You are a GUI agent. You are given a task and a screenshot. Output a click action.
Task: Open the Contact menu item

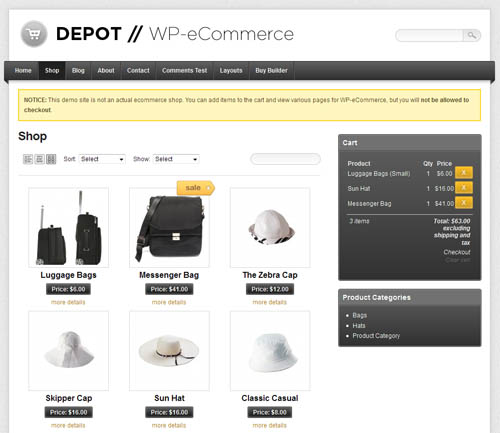tap(138, 71)
